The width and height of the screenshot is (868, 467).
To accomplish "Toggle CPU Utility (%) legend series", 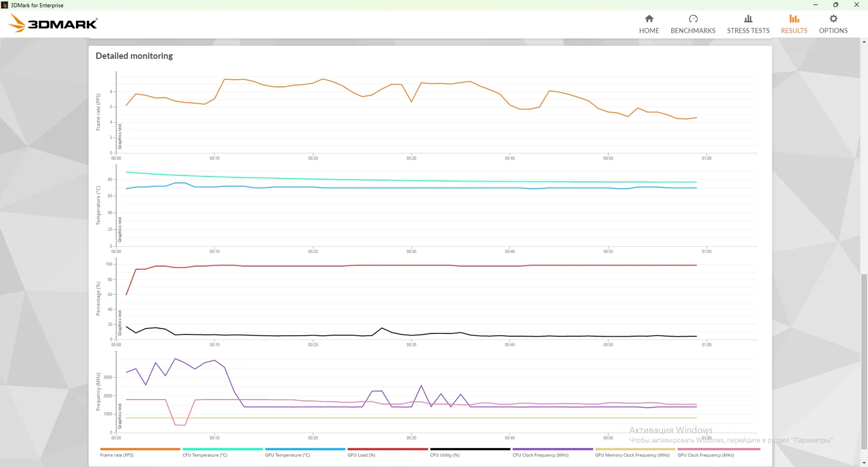I will click(x=444, y=455).
